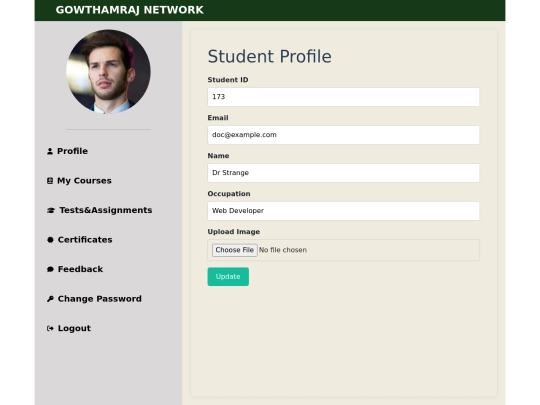
Task: Select the Occupation text field
Action: coord(343,211)
